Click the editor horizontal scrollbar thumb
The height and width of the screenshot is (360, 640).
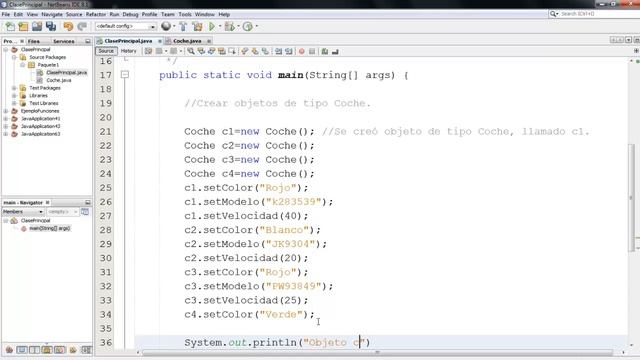pyautogui.click(x=377, y=353)
